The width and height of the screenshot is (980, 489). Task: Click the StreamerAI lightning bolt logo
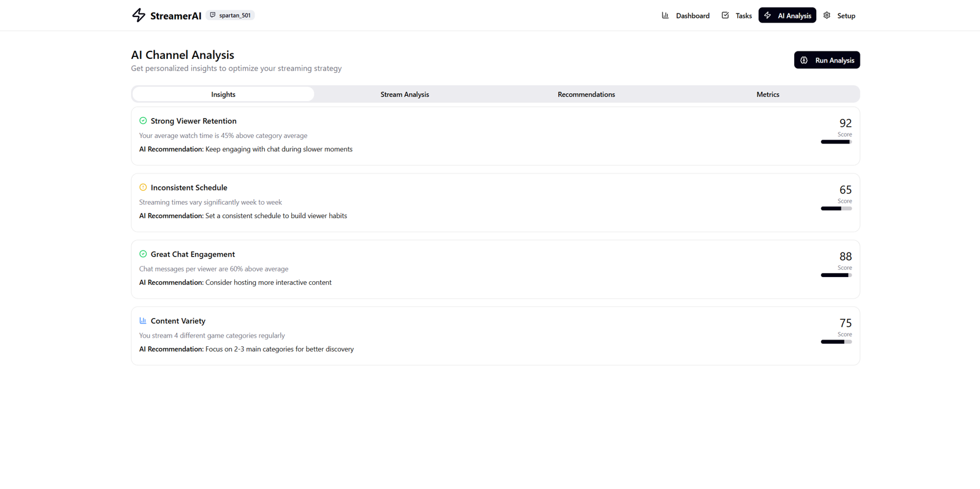139,15
